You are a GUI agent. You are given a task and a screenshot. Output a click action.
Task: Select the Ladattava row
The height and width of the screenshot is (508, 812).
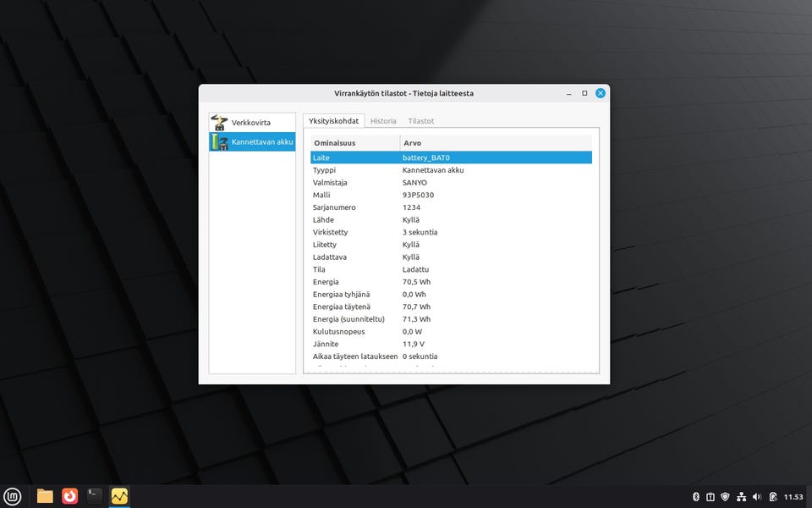[x=451, y=257]
